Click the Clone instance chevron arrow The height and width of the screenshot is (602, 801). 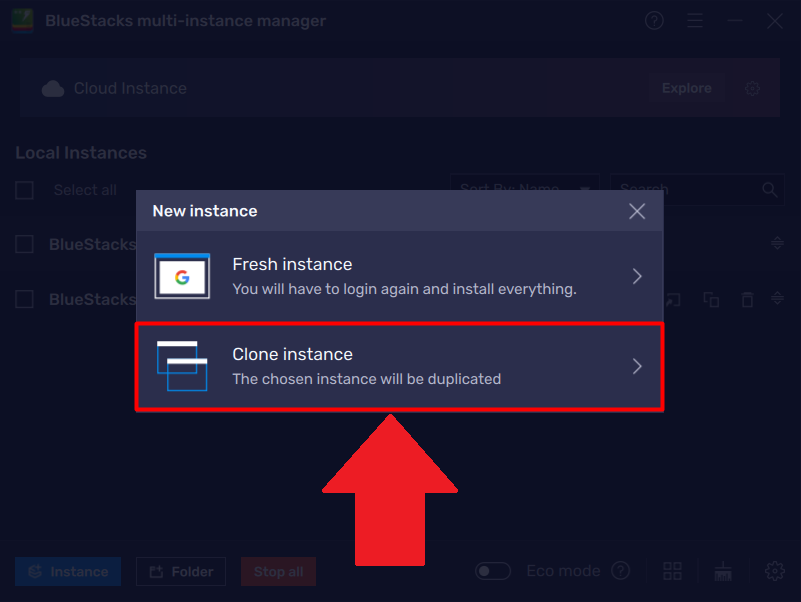[637, 366]
